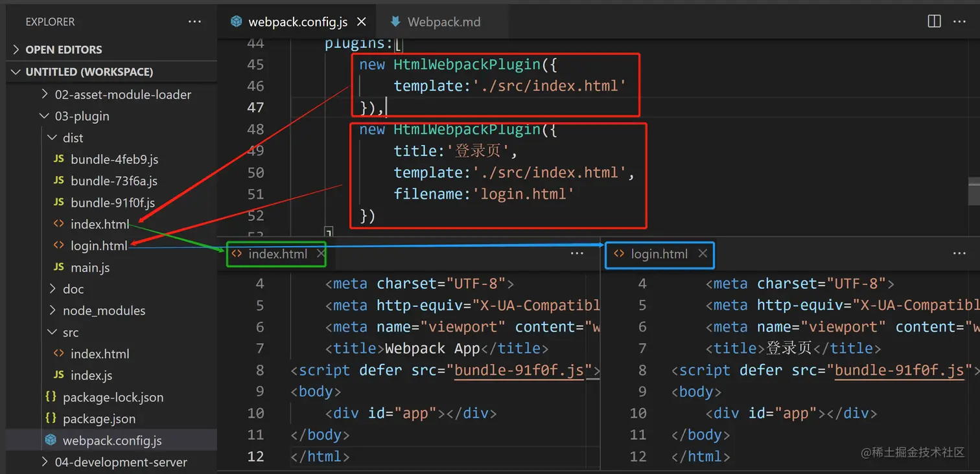The image size is (980, 474).
Task: Click the JSON braces icon beside package-lock.json
Action: [51, 397]
